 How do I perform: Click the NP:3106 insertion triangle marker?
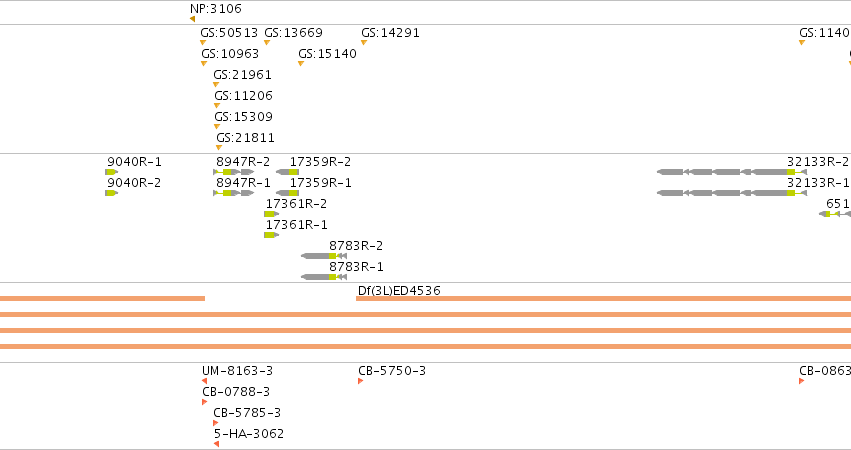(x=192, y=19)
